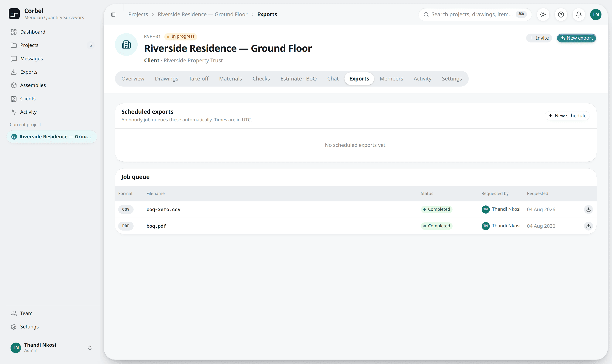
Task: Download boq-xero.csv export
Action: (x=589, y=210)
